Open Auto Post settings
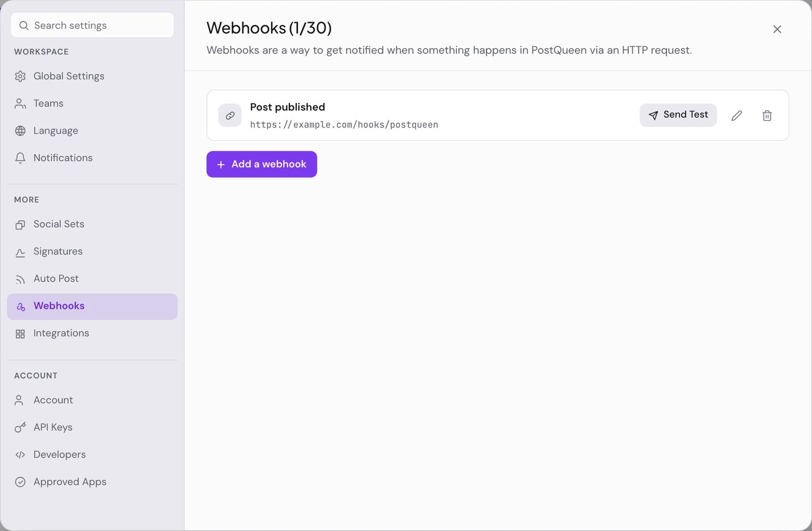 click(x=92, y=278)
